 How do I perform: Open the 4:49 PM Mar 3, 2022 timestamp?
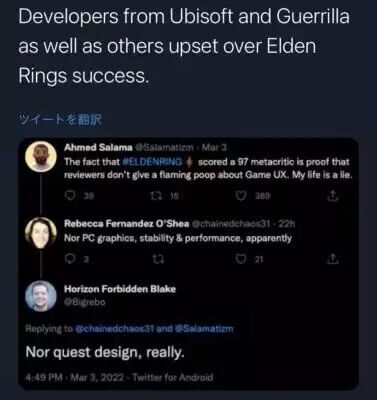tap(75, 378)
